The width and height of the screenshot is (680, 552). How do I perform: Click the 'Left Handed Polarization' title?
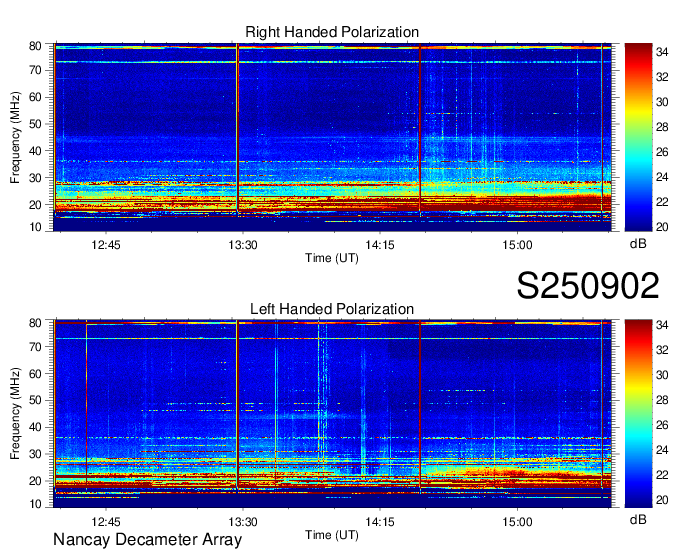tap(332, 309)
